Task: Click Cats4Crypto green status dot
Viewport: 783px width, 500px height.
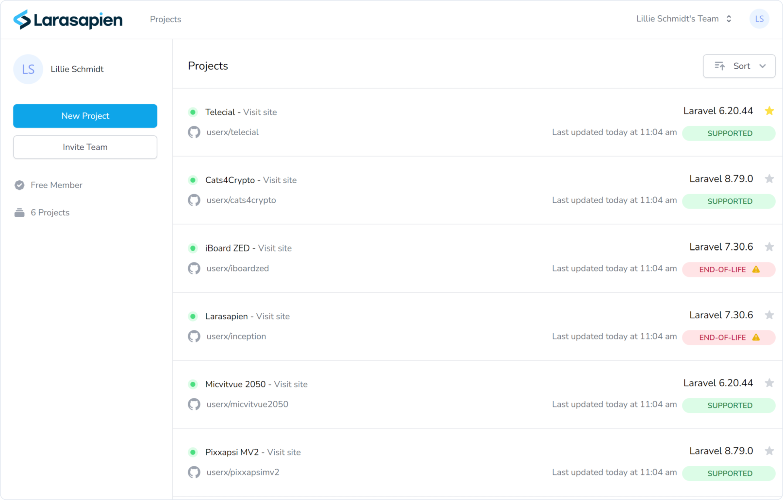Action: (x=193, y=180)
